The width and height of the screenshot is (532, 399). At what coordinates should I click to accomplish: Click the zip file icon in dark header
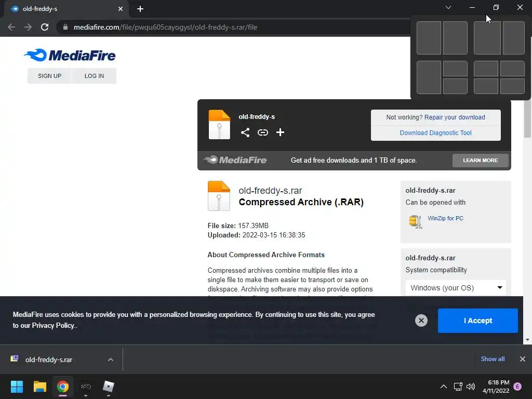point(219,125)
